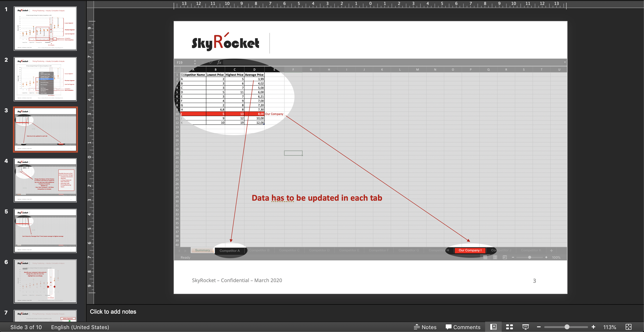Start Slide Show view icon
The height and width of the screenshot is (332, 644).
coord(525,327)
